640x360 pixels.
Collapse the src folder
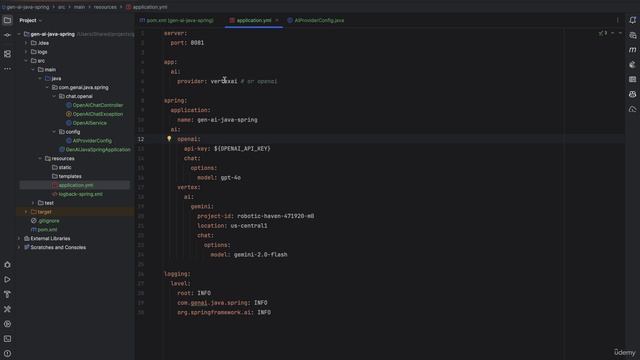(x=26, y=61)
